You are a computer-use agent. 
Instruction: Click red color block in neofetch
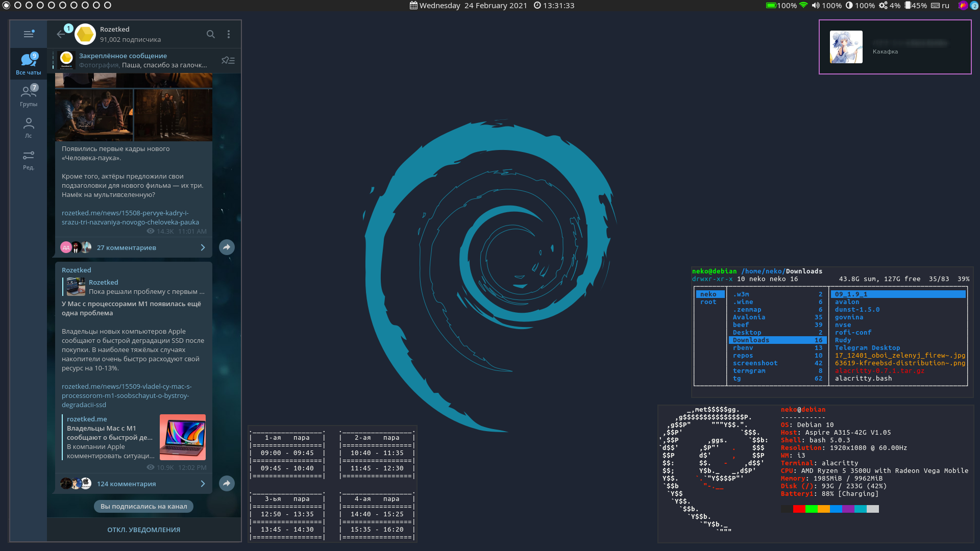pos(799,509)
